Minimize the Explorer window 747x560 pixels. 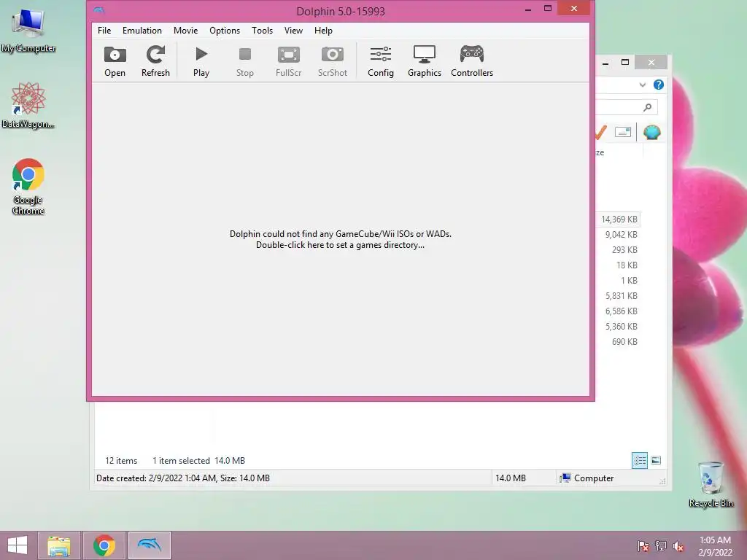(605, 63)
